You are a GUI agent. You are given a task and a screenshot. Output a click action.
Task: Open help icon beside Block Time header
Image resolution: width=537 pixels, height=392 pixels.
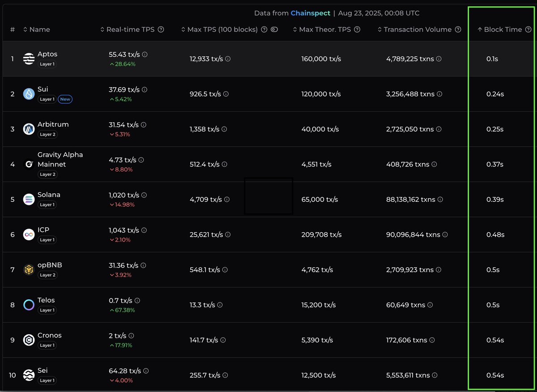(528, 30)
